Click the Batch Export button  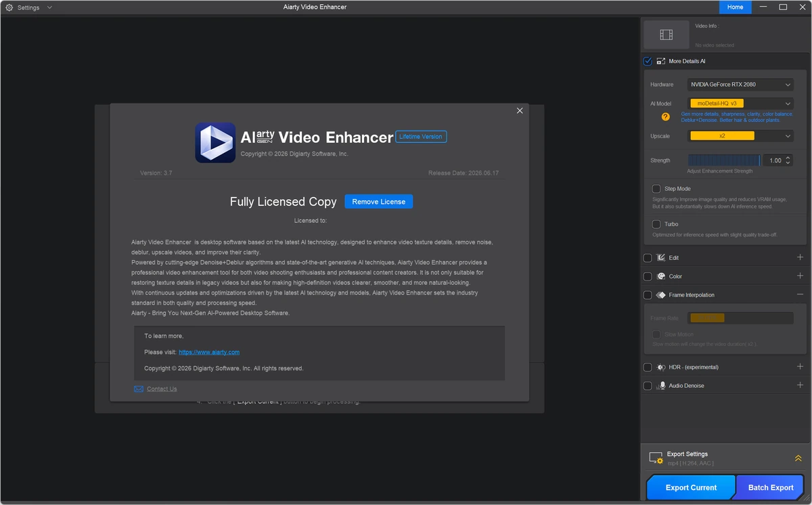pos(771,487)
